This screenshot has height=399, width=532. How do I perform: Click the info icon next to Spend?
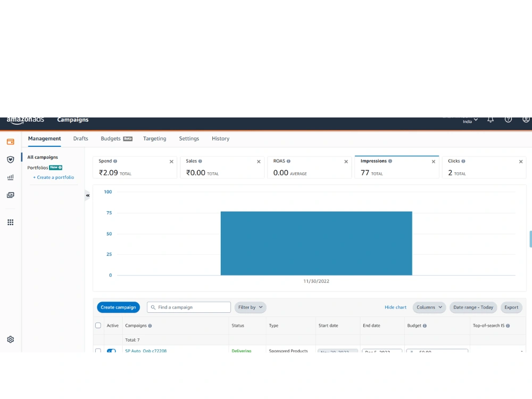115,161
